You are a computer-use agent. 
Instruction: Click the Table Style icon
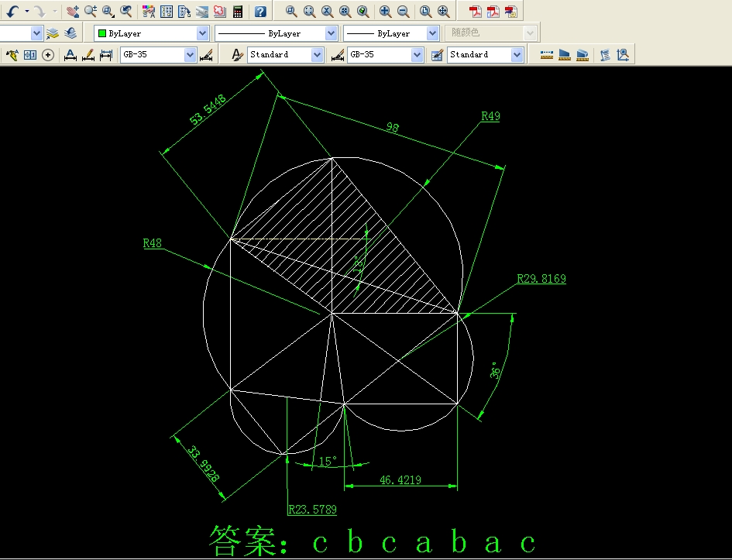point(437,54)
